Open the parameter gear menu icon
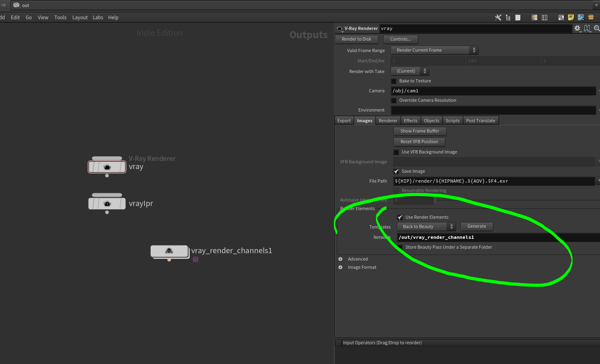The height and width of the screenshot is (364, 600). pyautogui.click(x=577, y=28)
